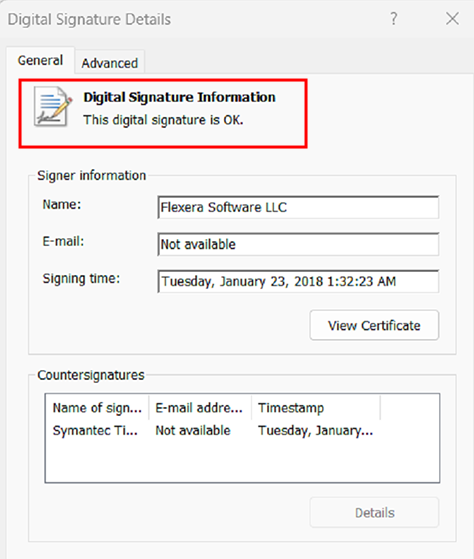Click the signed document certificate icon
This screenshot has height=559, width=474.
(x=53, y=106)
